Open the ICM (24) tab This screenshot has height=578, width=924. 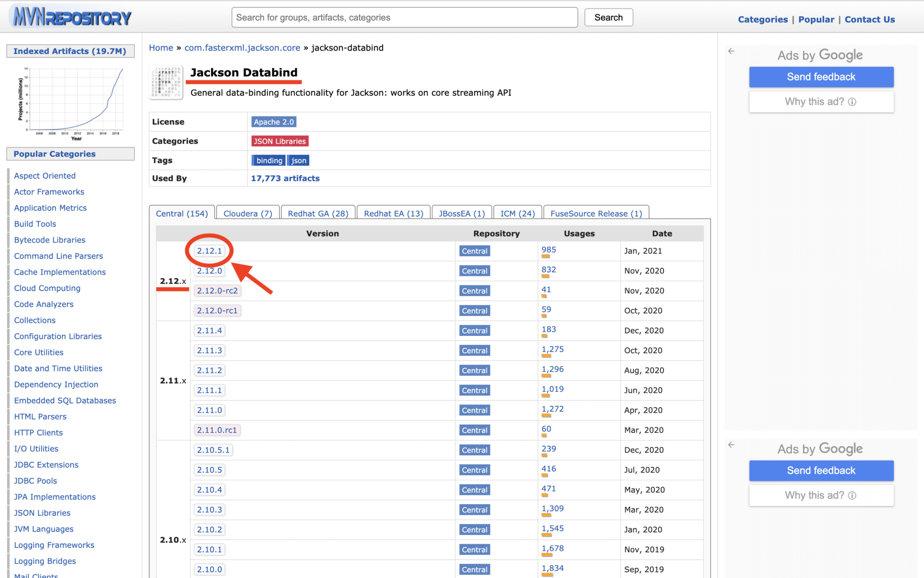517,214
